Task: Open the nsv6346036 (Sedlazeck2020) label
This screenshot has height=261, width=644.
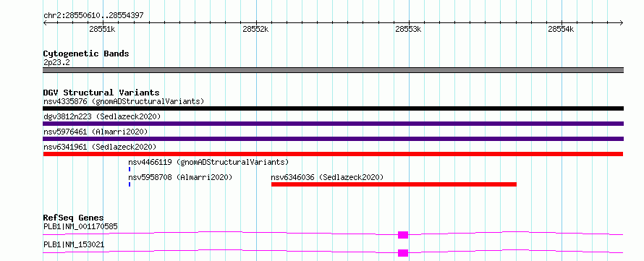Action: (327, 177)
